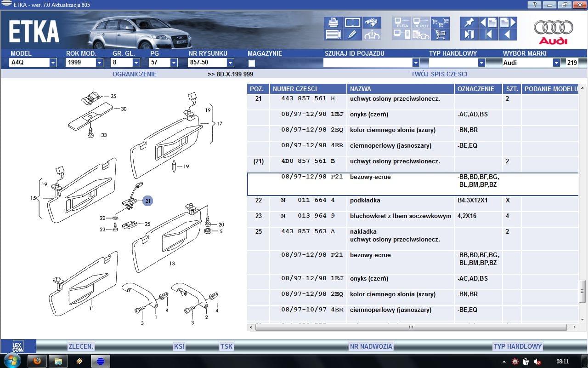Click the ETKA globe taskbar button
Screen dimensions: 588x368
point(100,361)
